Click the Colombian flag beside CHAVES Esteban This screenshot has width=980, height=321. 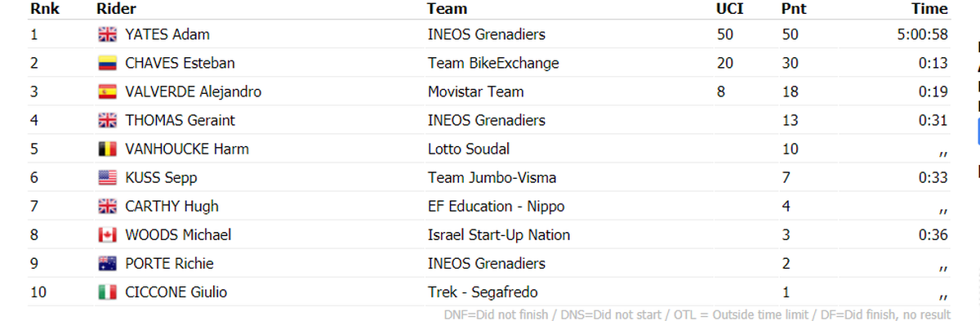click(107, 63)
